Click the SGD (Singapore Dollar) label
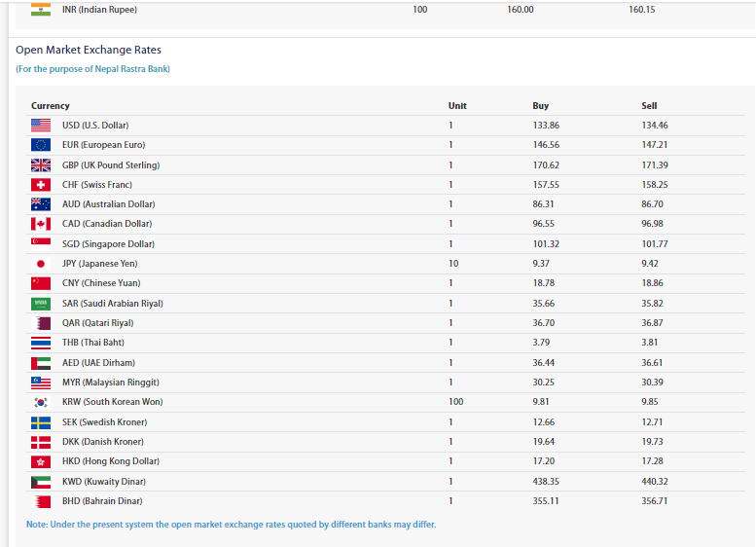Image resolution: width=756 pixels, height=547 pixels. [108, 244]
